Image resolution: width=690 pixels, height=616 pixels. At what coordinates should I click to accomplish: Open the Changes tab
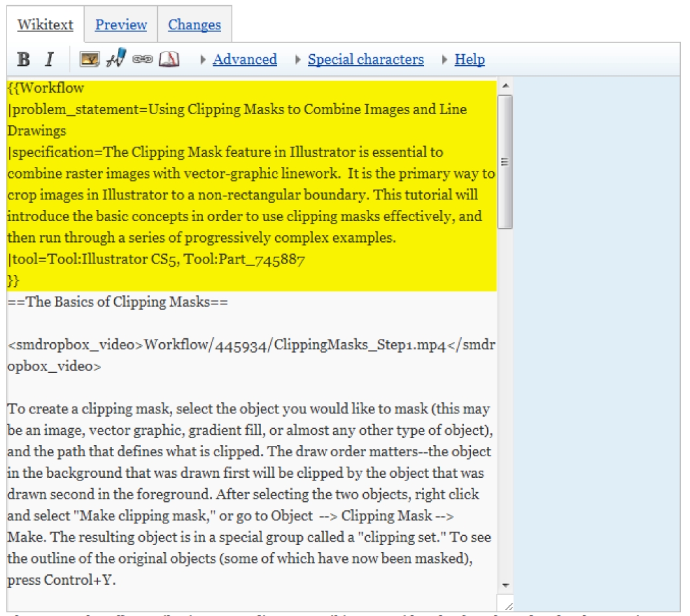click(194, 25)
